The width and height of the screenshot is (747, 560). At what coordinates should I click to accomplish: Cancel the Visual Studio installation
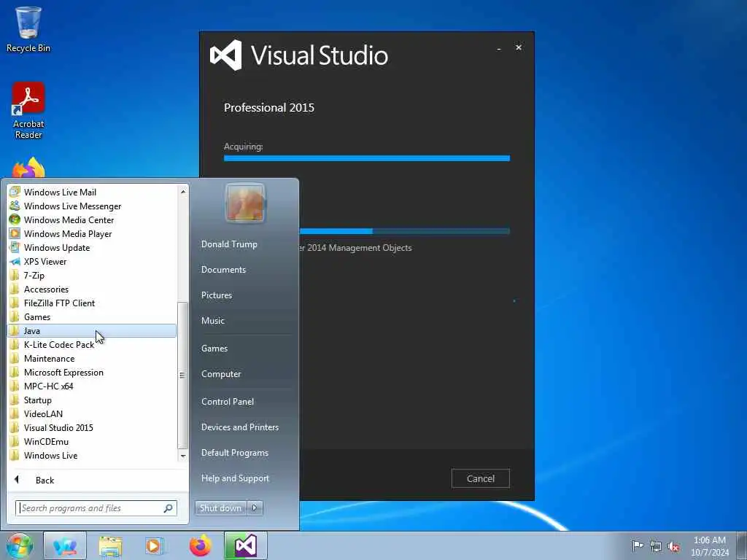click(480, 478)
